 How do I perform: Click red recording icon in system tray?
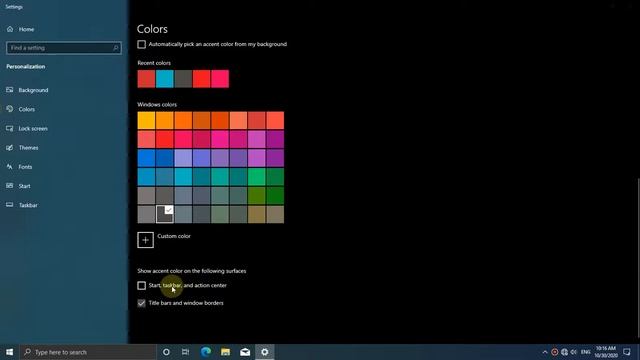[x=554, y=352]
